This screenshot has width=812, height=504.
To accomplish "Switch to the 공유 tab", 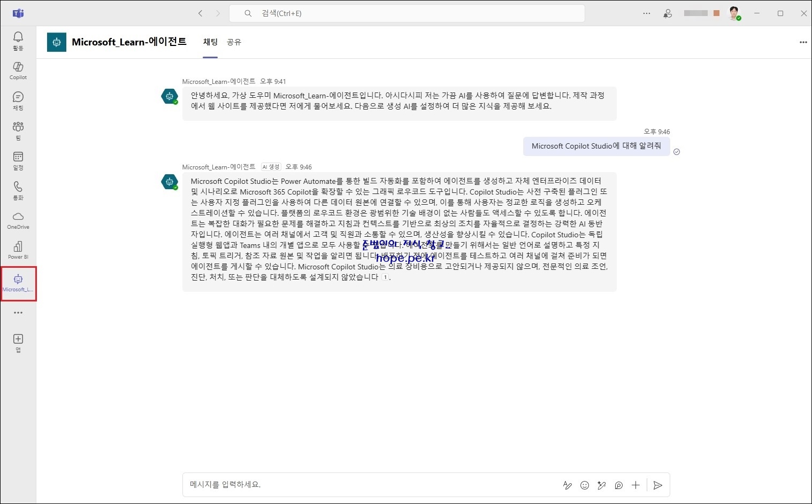I will [234, 42].
